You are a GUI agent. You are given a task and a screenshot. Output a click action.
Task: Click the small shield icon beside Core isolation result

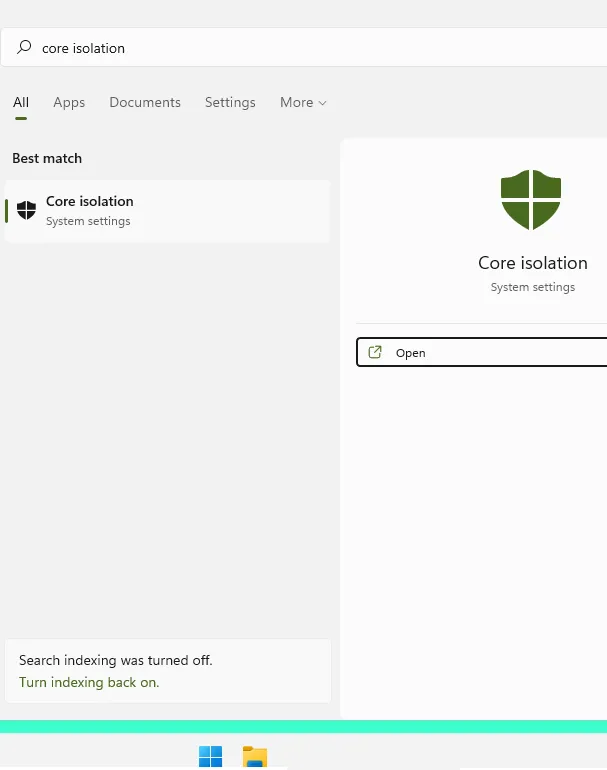[x=27, y=210]
